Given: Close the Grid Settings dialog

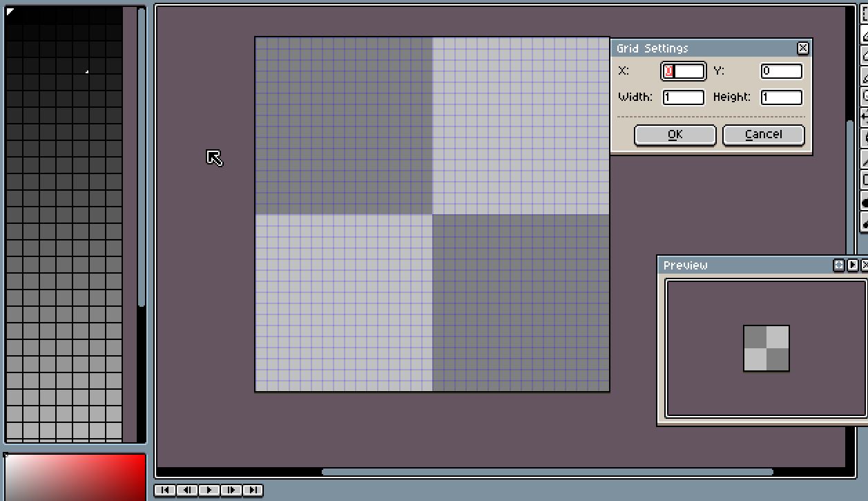Looking at the screenshot, I should click(802, 48).
